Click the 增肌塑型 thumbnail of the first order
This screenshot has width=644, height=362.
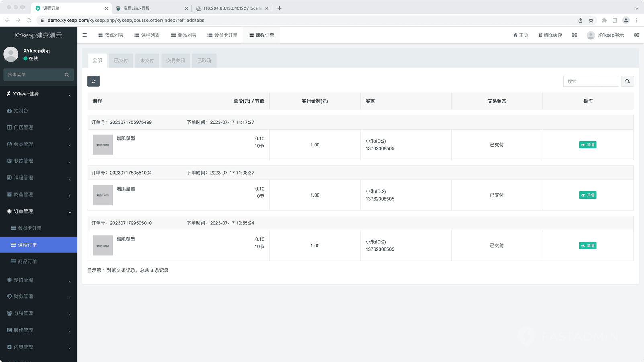103,145
